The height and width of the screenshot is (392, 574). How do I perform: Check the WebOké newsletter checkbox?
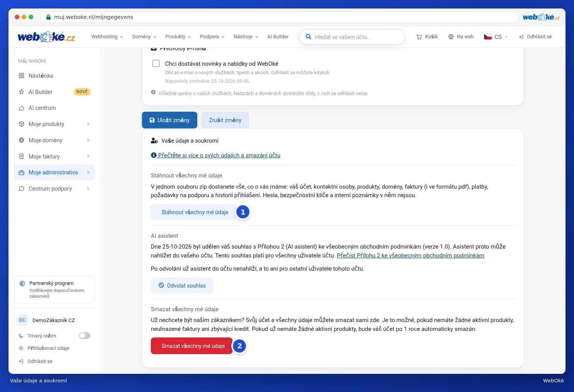(156, 63)
